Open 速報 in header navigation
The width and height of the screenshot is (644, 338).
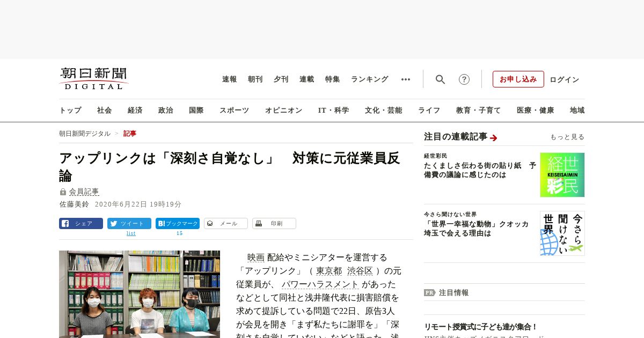click(230, 79)
